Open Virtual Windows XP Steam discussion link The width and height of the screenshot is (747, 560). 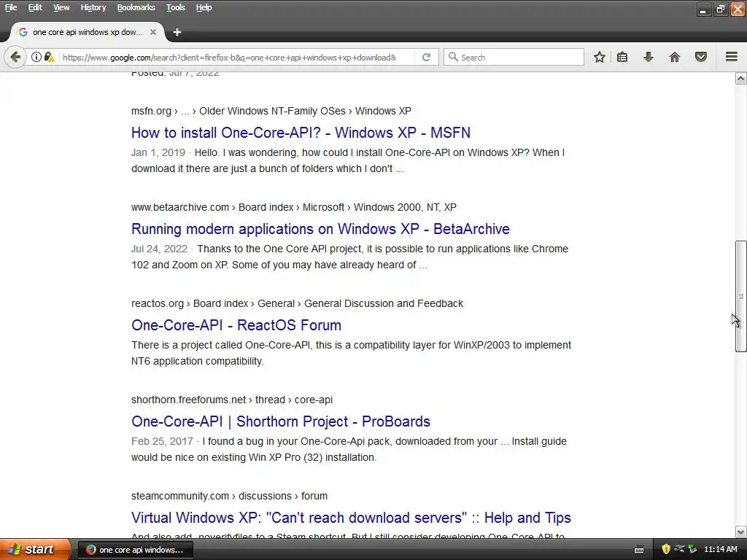pyautogui.click(x=351, y=518)
